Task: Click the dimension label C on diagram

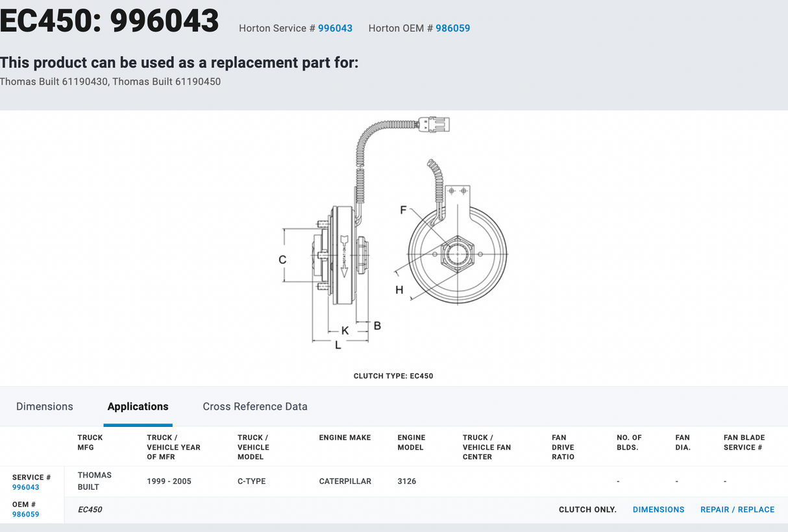Action: [282, 260]
